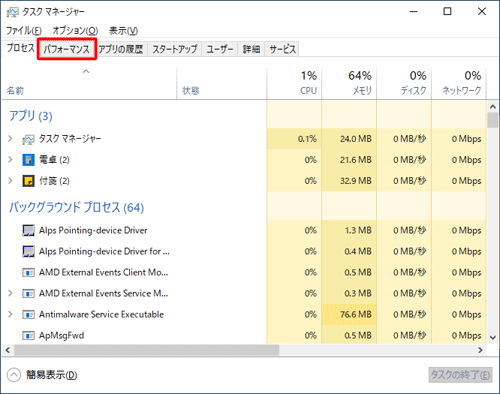Click the horizontal scrollbar left arrow

8,350
